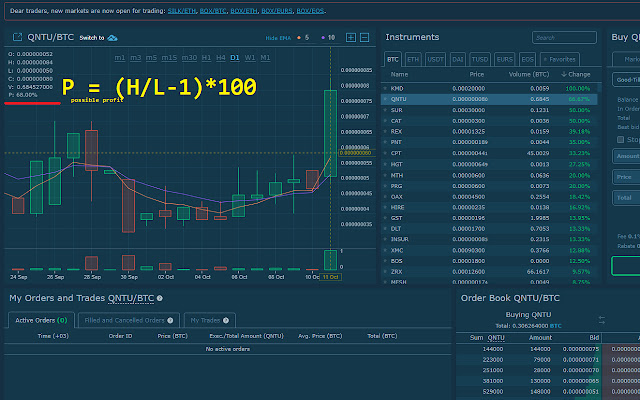Favorite the REX instrument star
Viewport: 640px width, 400px height.
click(x=385, y=131)
